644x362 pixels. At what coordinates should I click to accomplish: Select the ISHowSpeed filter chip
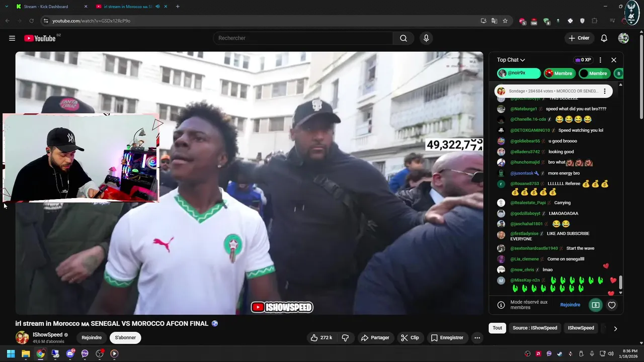(581, 328)
